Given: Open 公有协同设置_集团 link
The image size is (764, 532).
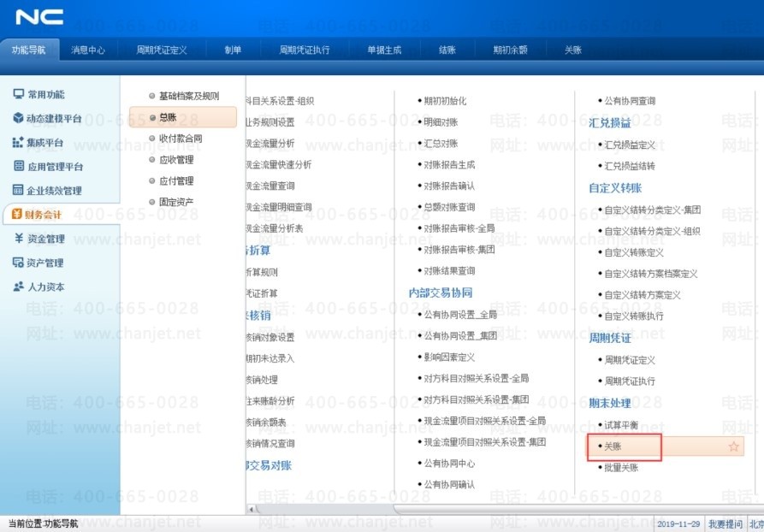Looking at the screenshot, I should click(x=460, y=335).
